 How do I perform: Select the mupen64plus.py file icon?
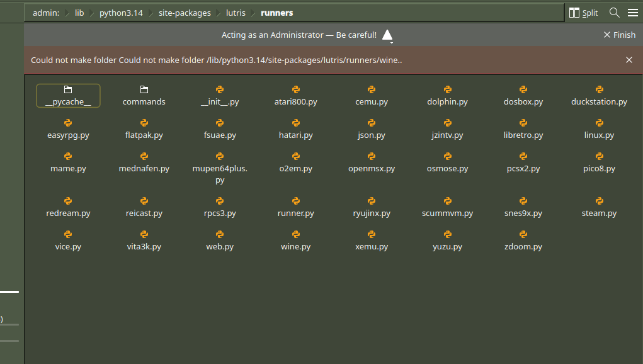click(220, 156)
